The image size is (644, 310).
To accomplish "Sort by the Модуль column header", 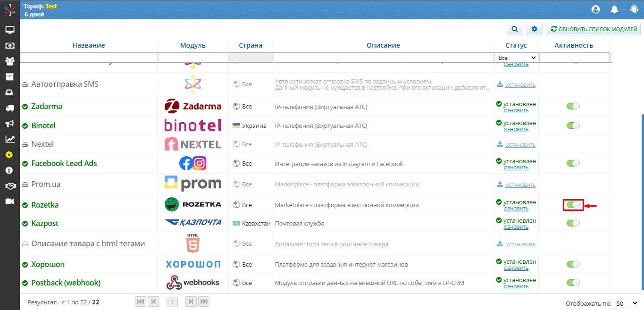I will click(x=193, y=45).
